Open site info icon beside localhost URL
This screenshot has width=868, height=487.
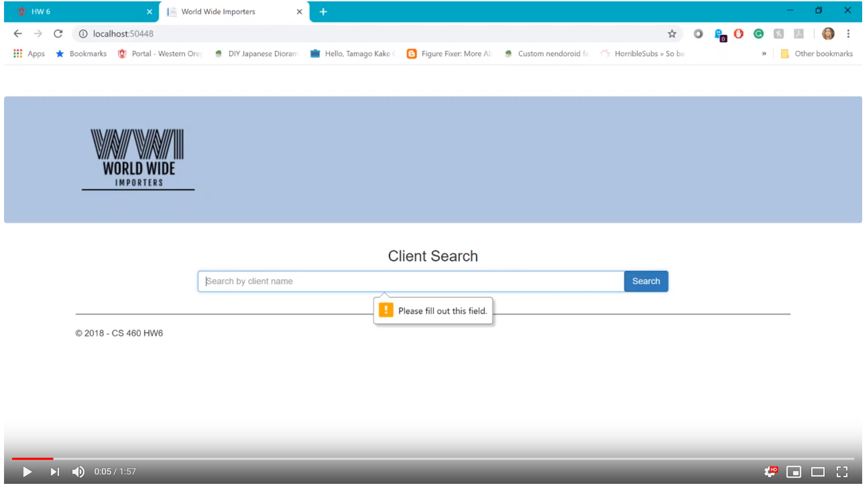(83, 34)
